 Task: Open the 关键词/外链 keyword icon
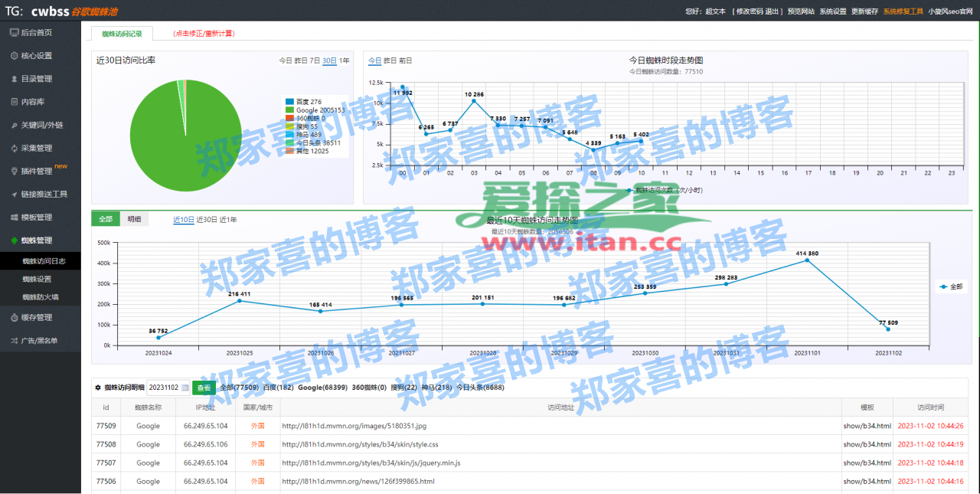point(13,124)
